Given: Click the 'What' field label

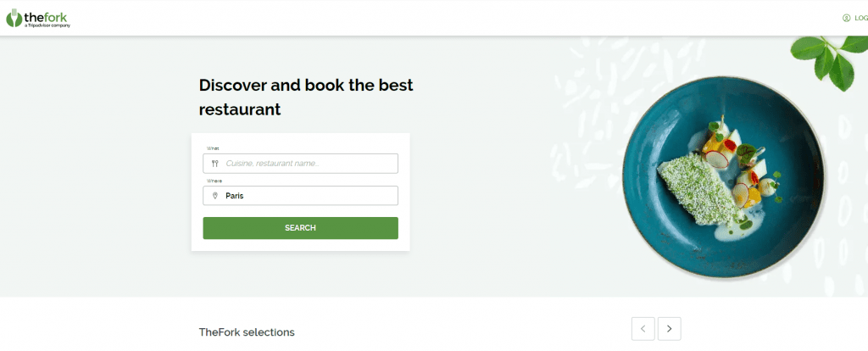Looking at the screenshot, I should tap(213, 148).
